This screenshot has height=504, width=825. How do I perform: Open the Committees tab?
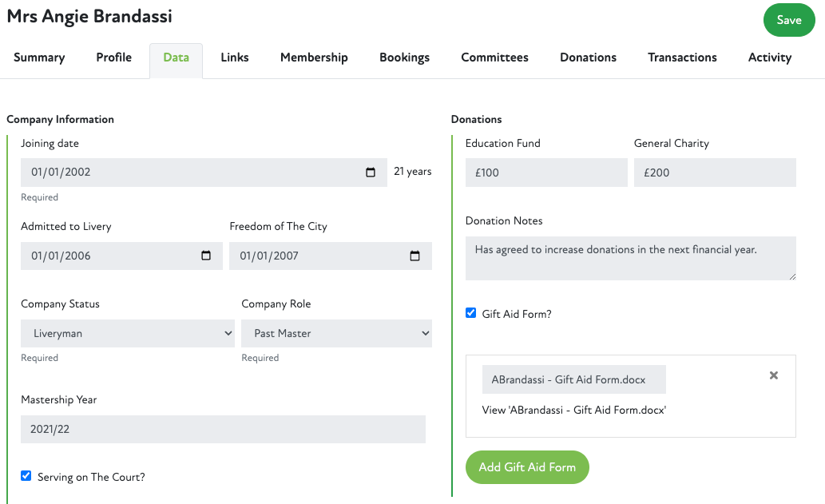pos(494,58)
